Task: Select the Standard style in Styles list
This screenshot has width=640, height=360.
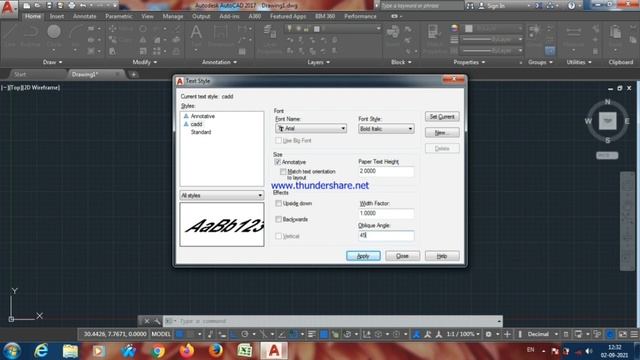Action: [x=201, y=132]
